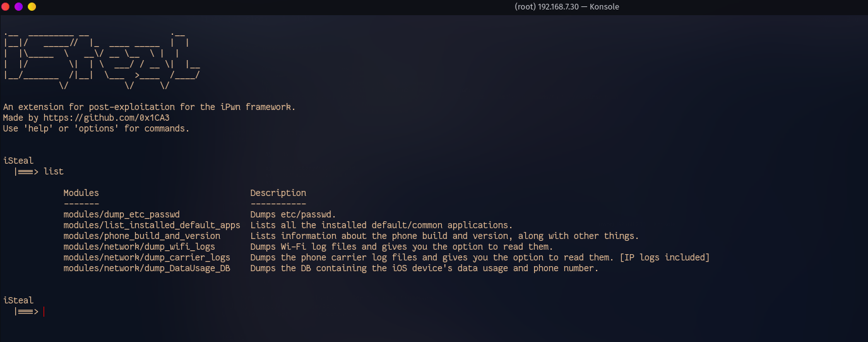Click the first 'iSteal' prompt label
Image resolution: width=868 pixels, height=342 pixels.
[x=18, y=161]
